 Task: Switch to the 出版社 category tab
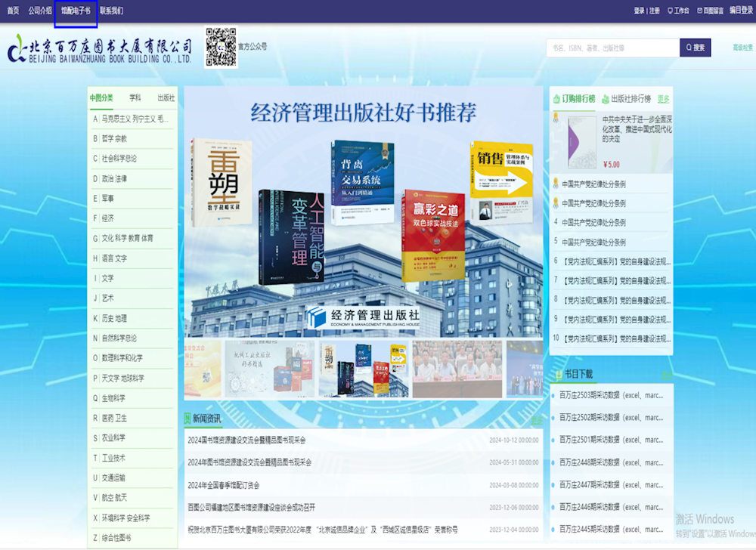[x=166, y=97]
